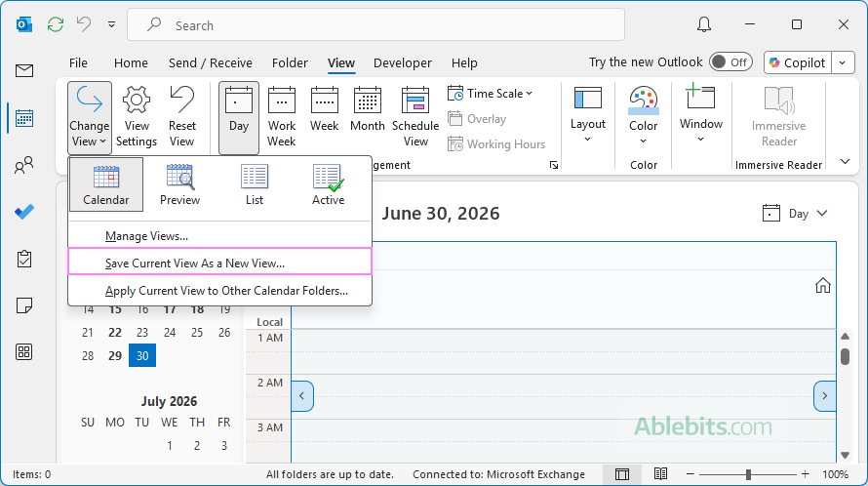Open the More Apps grid icon

pos(24,352)
